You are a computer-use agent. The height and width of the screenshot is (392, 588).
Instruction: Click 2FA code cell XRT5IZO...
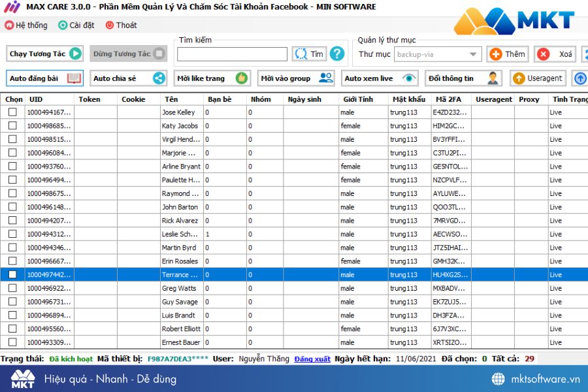[451, 342]
